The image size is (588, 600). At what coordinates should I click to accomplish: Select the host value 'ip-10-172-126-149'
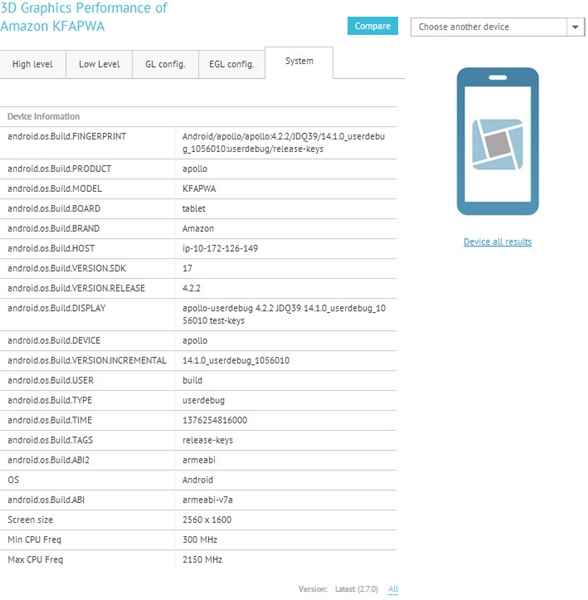point(220,248)
